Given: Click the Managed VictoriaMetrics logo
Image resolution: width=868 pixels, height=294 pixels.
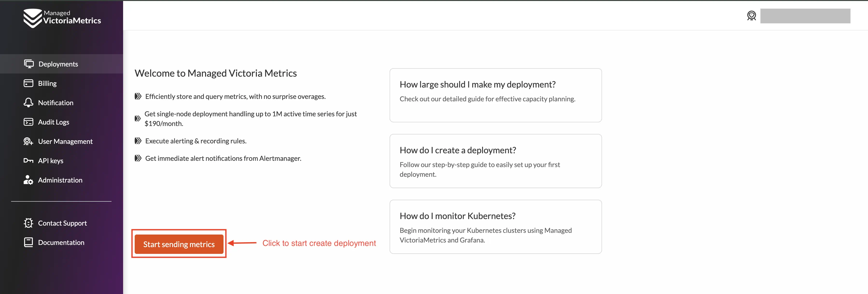Looking at the screenshot, I should (62, 18).
